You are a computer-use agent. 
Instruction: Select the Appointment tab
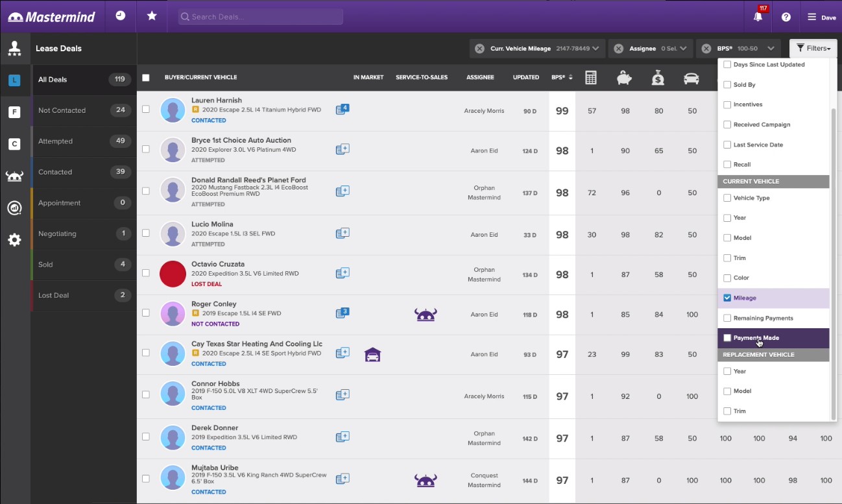pyautogui.click(x=84, y=203)
